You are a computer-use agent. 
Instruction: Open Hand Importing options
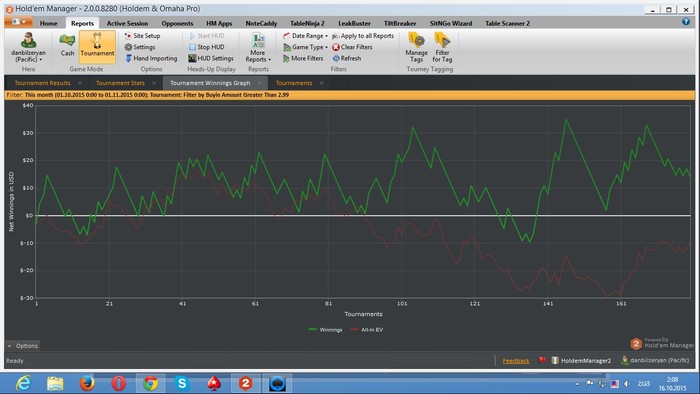click(x=151, y=58)
